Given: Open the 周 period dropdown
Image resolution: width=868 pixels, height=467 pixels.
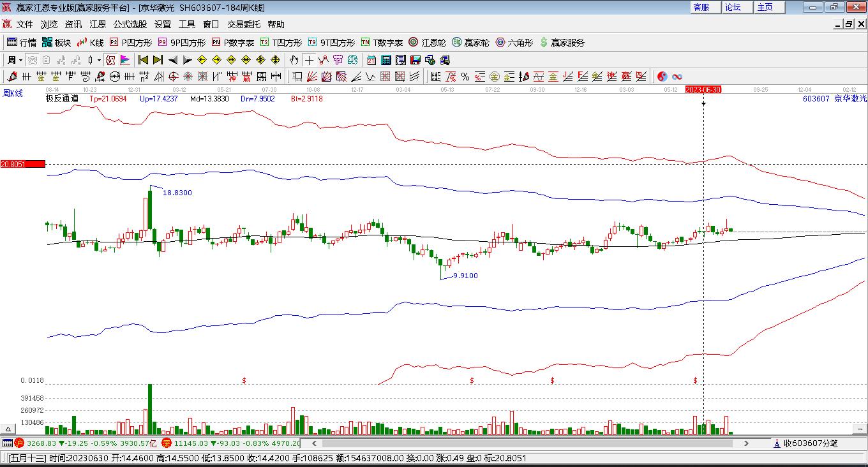Looking at the screenshot, I should pyautogui.click(x=15, y=60).
